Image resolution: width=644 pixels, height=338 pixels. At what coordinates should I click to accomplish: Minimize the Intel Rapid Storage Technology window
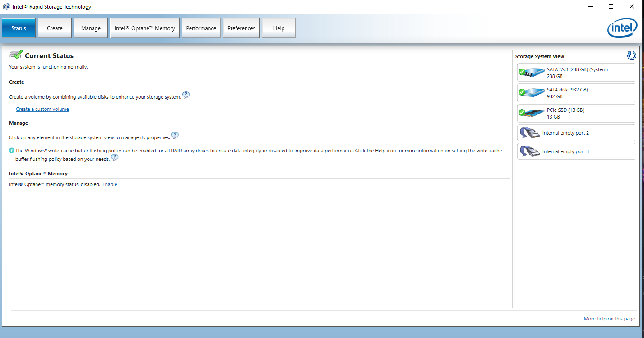pyautogui.click(x=591, y=6)
